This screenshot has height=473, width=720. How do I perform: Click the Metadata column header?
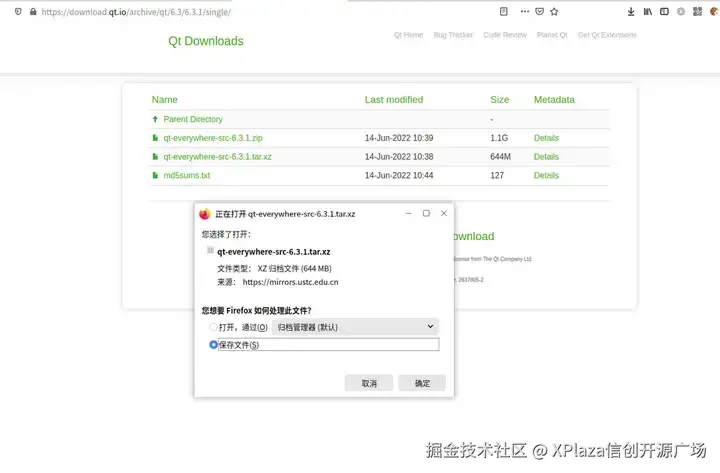554,100
